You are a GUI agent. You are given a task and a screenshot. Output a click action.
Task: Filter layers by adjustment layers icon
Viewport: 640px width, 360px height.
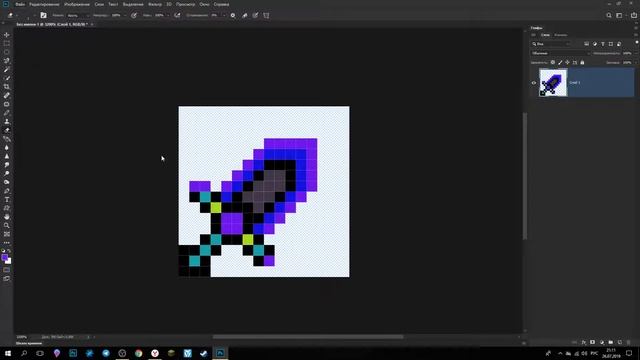click(595, 44)
